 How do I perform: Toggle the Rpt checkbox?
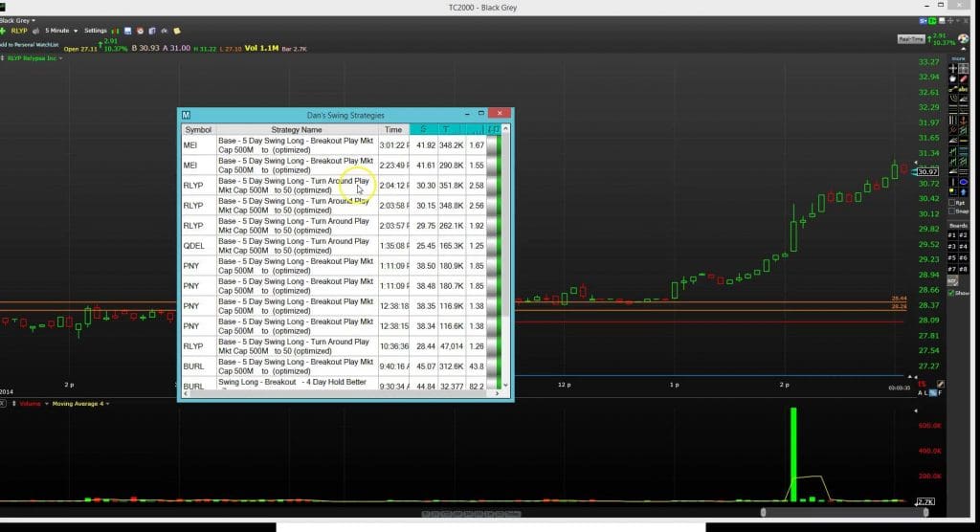(952, 203)
